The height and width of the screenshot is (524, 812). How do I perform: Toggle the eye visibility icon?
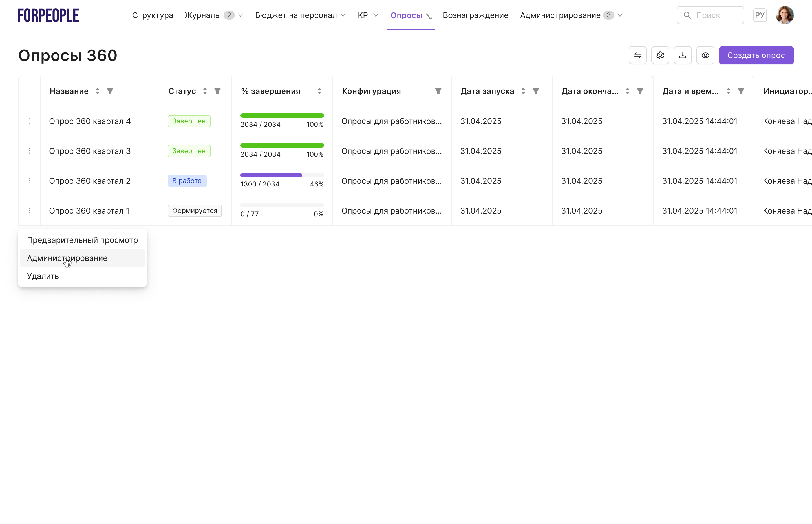705,55
